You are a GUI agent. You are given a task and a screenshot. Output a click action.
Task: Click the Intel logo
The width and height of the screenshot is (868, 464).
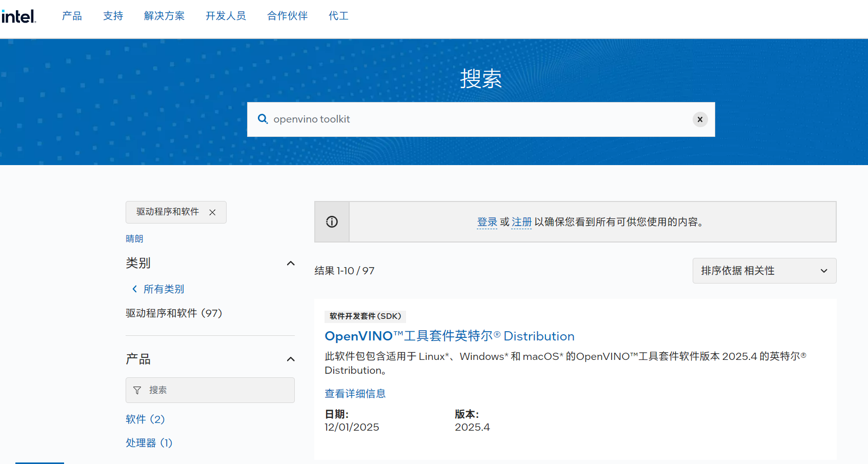click(x=18, y=16)
